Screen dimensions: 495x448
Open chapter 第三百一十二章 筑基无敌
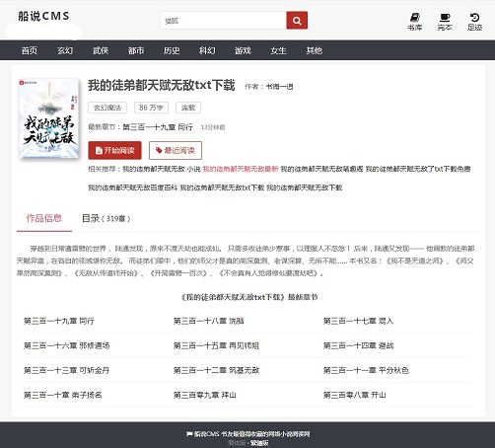[x=216, y=370]
